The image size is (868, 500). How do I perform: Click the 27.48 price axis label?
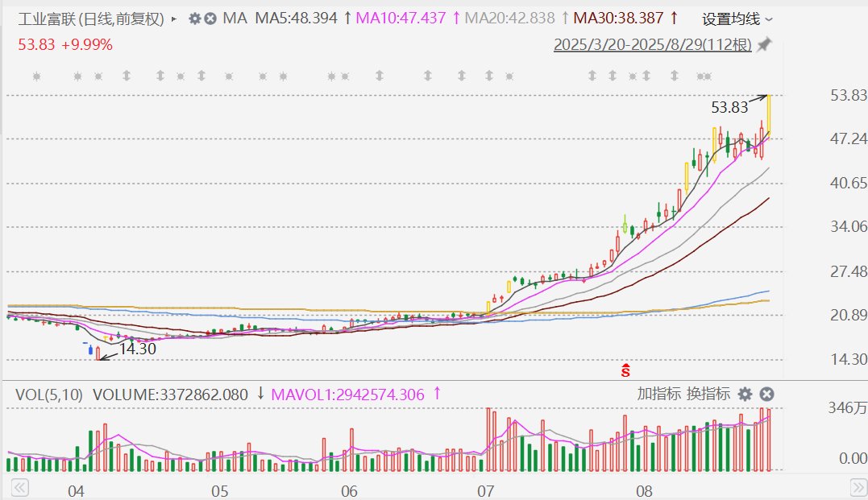click(x=848, y=271)
